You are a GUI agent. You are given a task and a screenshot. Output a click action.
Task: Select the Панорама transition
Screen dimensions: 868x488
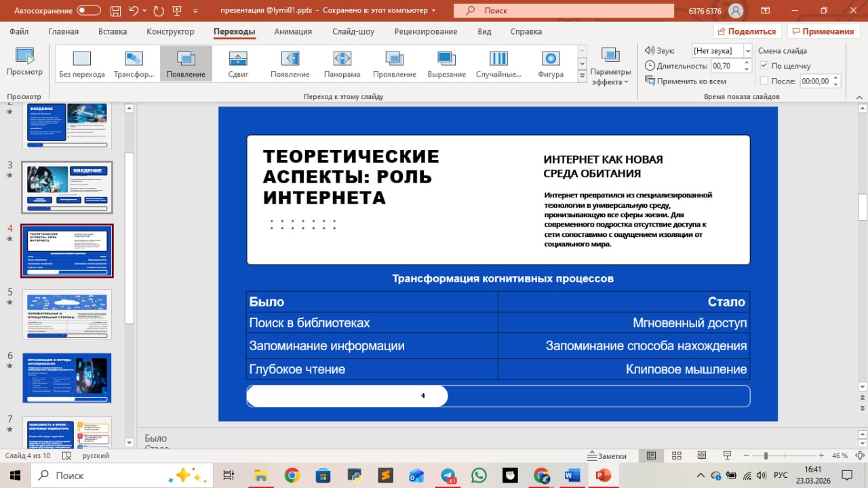pos(342,64)
